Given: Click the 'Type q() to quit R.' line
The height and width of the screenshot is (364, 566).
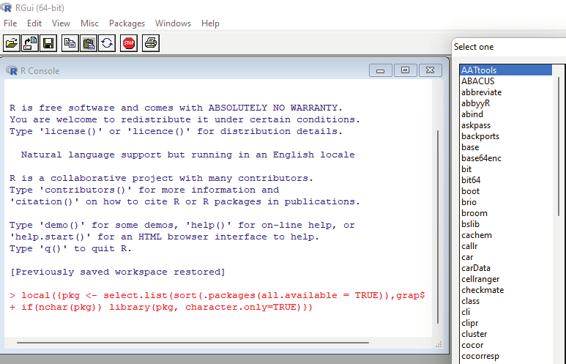Looking at the screenshot, I should click(71, 248).
